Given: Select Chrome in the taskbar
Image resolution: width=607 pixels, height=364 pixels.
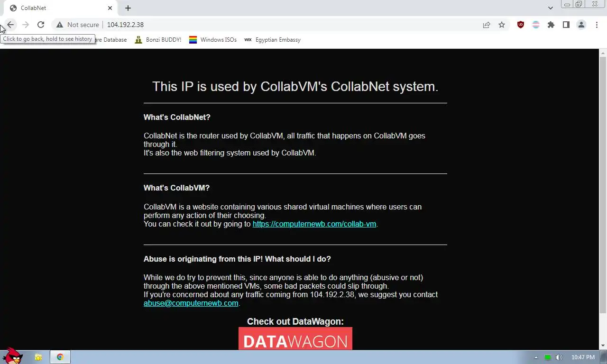Looking at the screenshot, I should tap(60, 357).
